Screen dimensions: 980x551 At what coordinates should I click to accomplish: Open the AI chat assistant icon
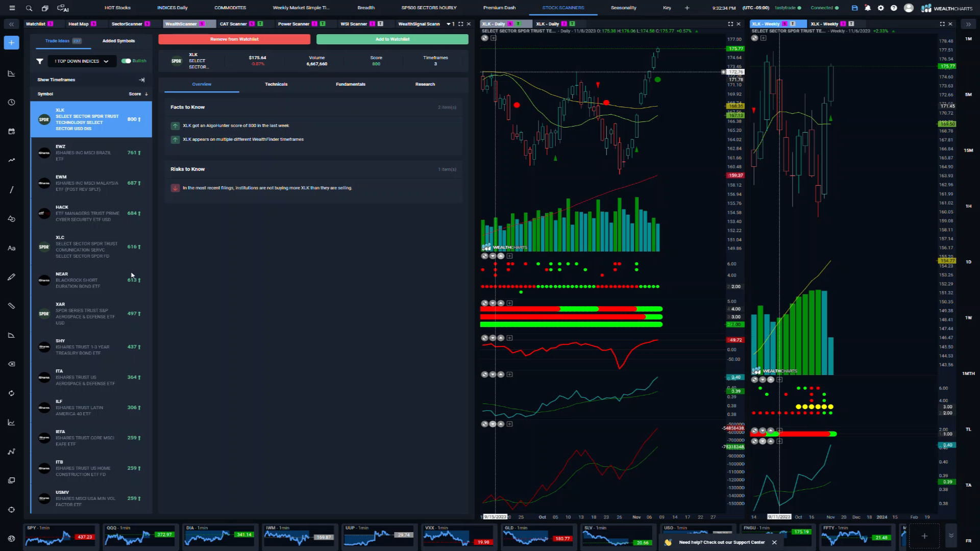(63, 8)
